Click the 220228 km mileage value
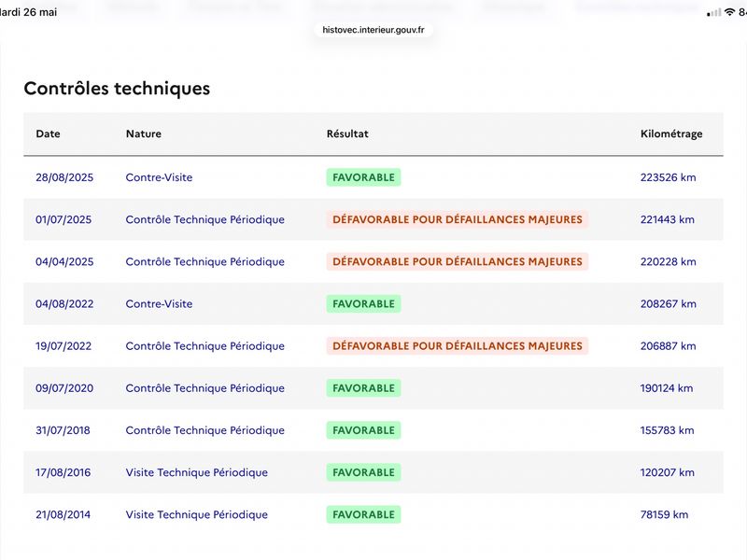The image size is (747, 560). [x=668, y=262]
